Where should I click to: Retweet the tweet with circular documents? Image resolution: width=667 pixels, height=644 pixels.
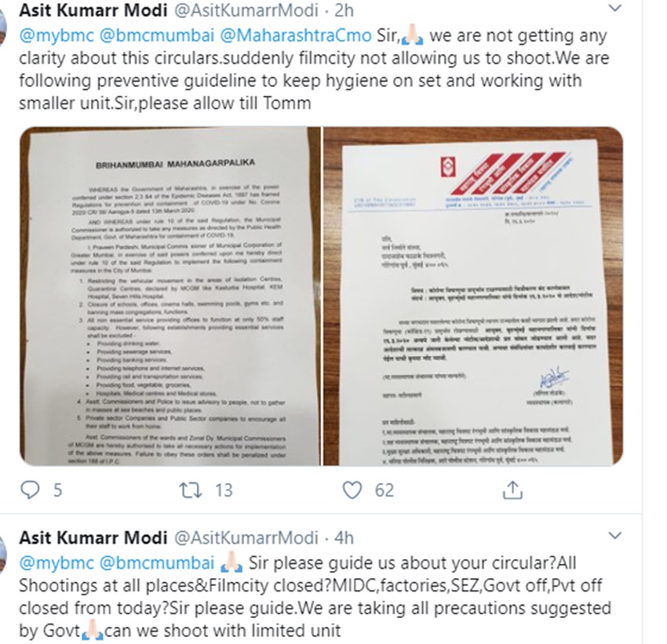(189, 490)
